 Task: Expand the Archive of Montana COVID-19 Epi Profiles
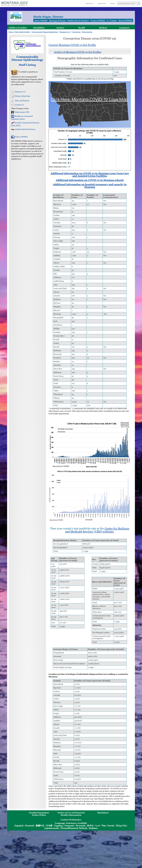78,52
